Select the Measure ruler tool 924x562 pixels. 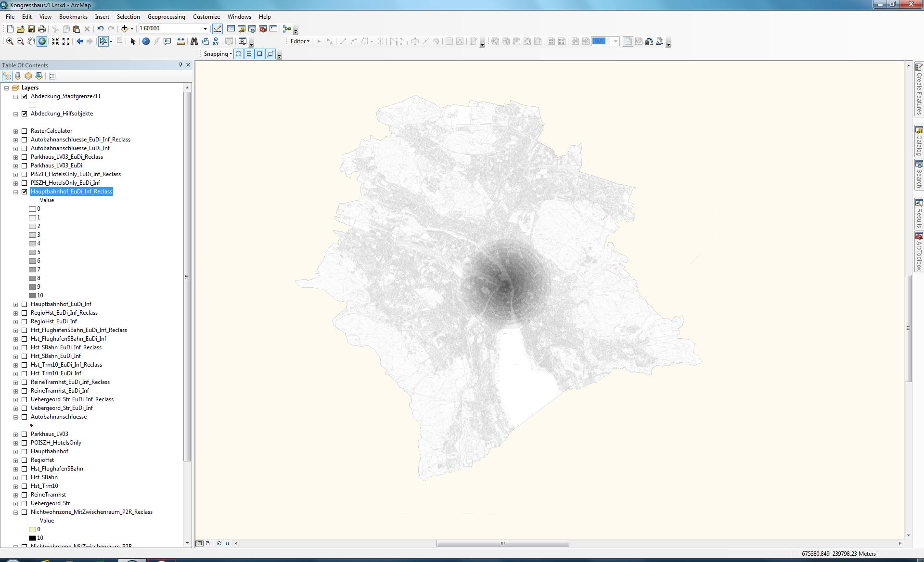coord(181,41)
